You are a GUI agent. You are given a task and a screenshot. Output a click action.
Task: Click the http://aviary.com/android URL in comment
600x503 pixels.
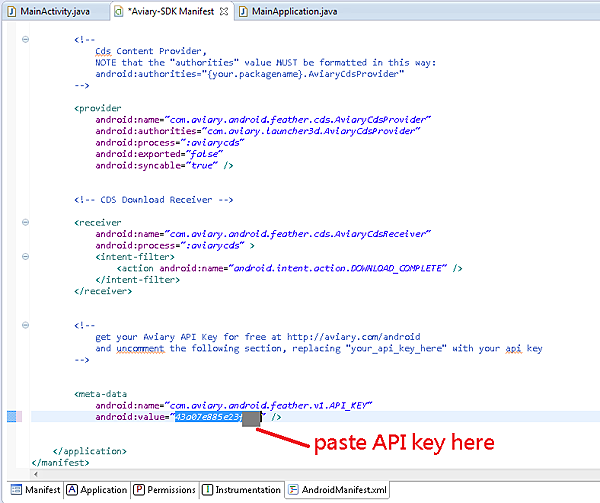tap(354, 337)
